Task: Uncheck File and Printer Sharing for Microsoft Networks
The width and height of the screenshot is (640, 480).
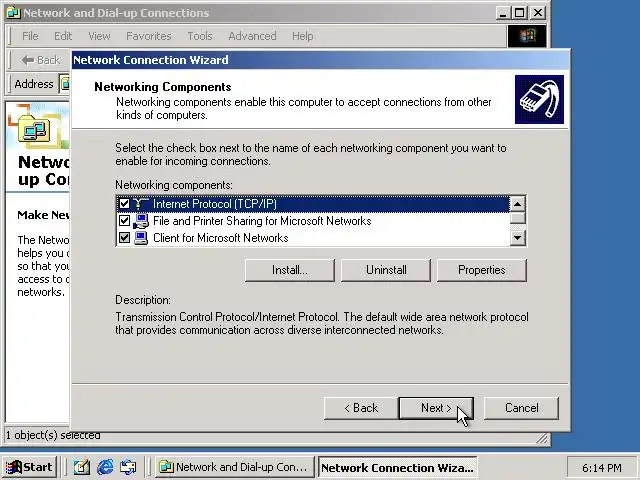Action: [x=124, y=221]
